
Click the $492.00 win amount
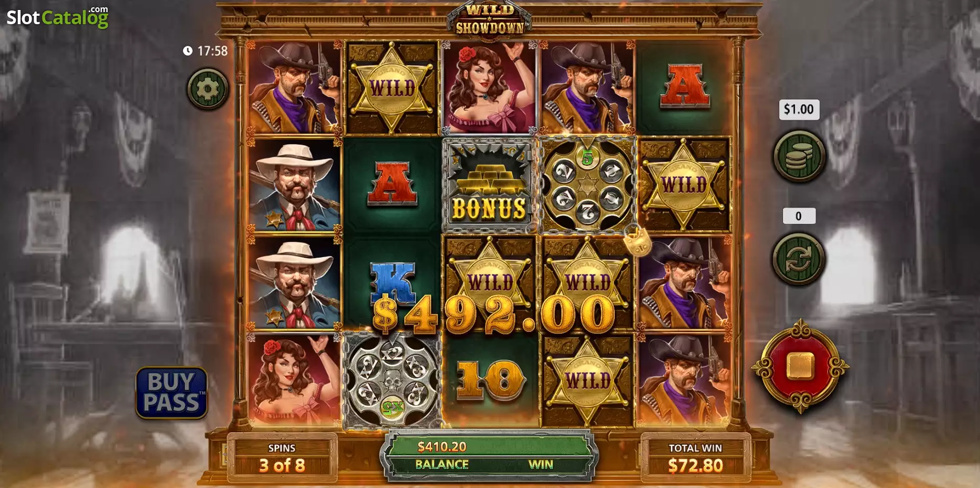(493, 314)
